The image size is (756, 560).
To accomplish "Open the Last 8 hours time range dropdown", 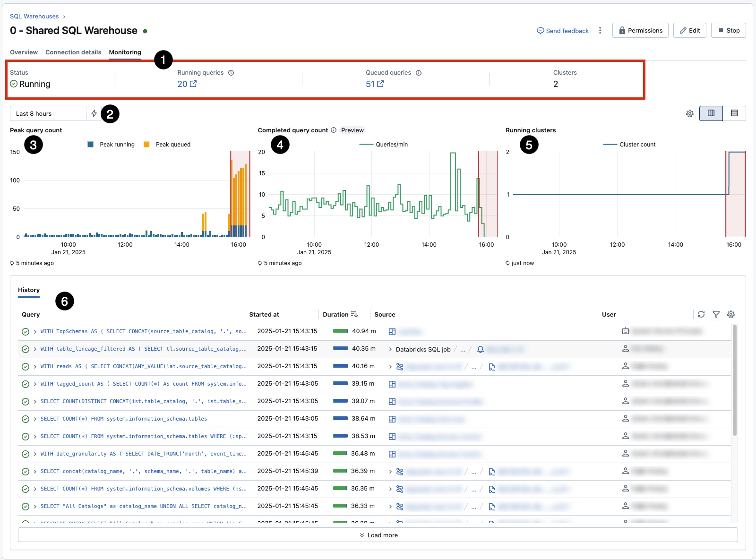I will click(48, 113).
